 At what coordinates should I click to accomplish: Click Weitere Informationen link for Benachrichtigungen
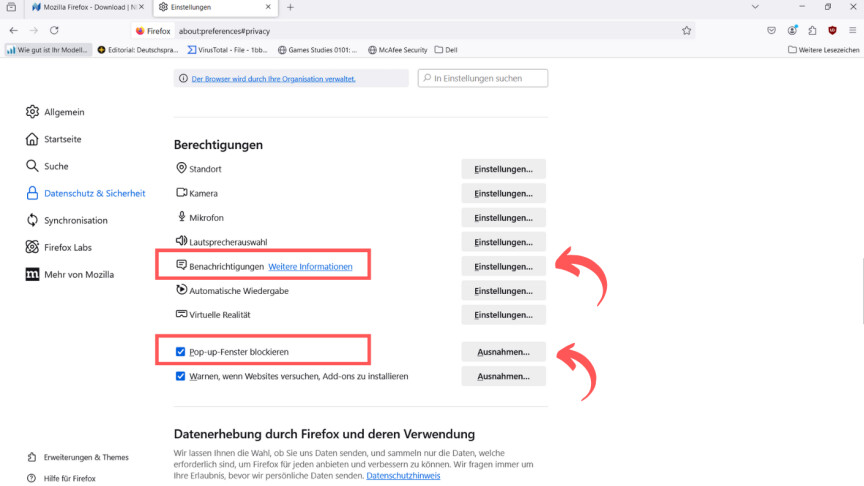pyautogui.click(x=310, y=267)
